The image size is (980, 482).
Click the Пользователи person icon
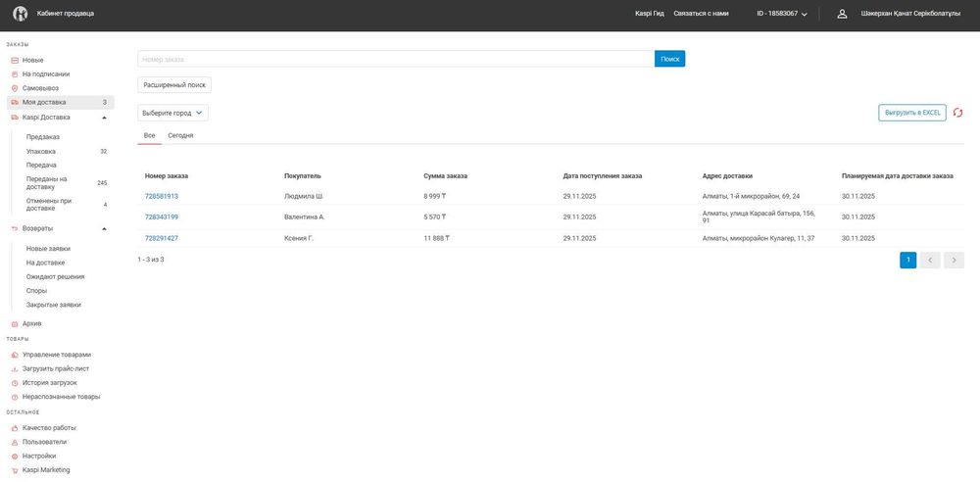pyautogui.click(x=15, y=442)
